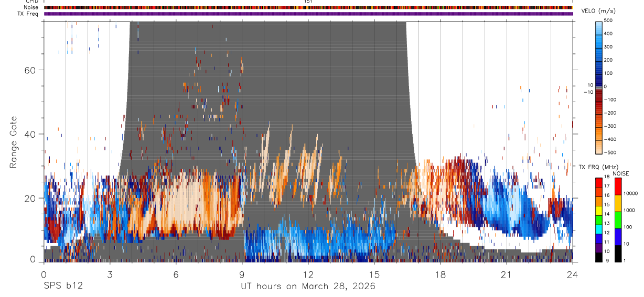Click the 10000 label of the NOISE legend

(631, 193)
